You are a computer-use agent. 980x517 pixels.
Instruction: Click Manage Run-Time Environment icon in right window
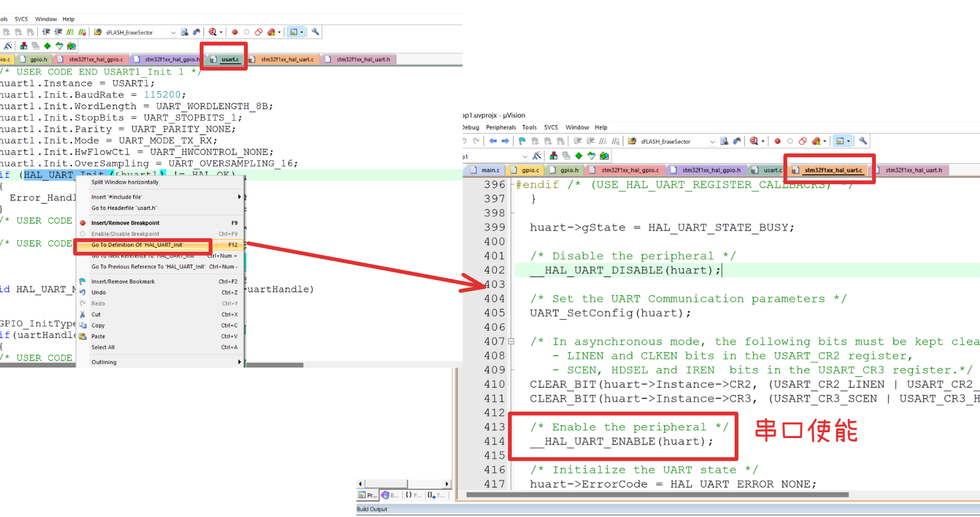(x=579, y=156)
